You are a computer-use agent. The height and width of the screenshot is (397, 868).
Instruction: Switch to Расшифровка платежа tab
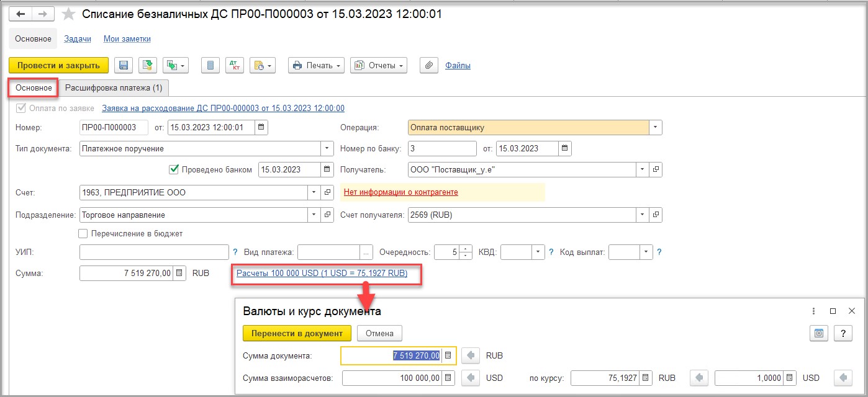[x=114, y=88]
